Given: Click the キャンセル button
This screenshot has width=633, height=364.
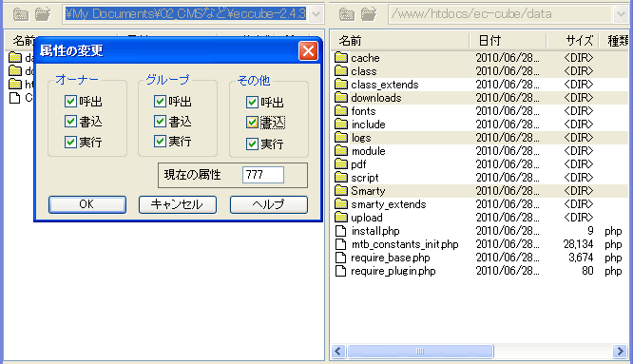Looking at the screenshot, I should pos(178,204).
